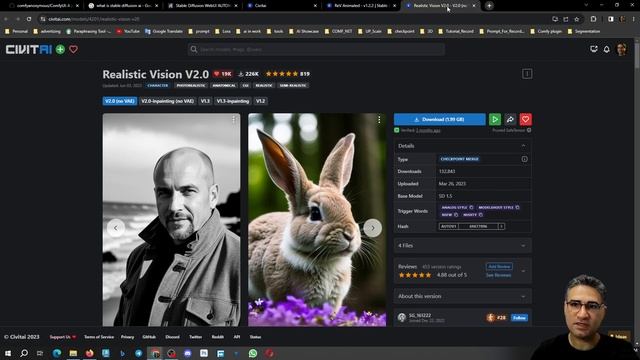Image resolution: width=640 pixels, height=360 pixels.
Task: Open Firefox from the taskbar
Action: click(x=89, y=353)
